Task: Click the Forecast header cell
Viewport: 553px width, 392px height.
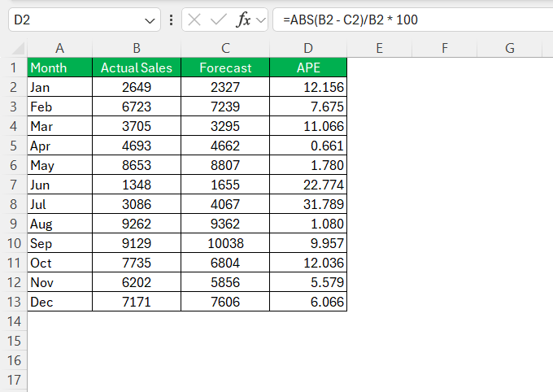Action: tap(225, 68)
